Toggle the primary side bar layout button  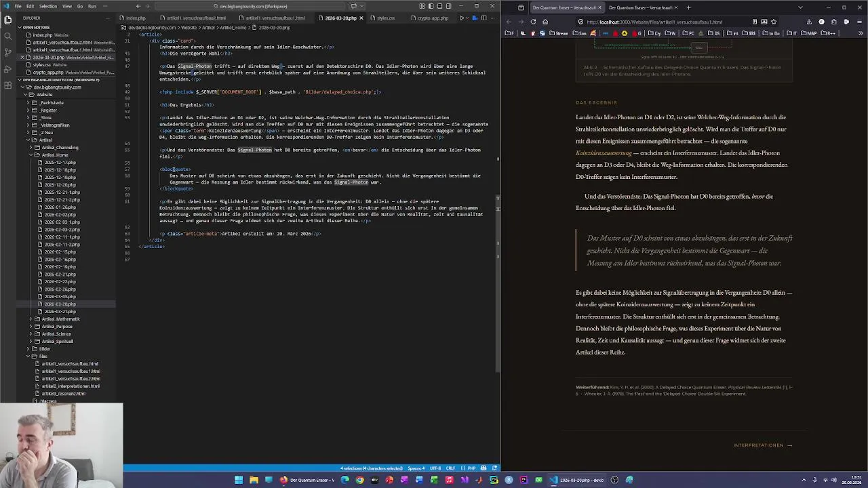click(x=431, y=6)
